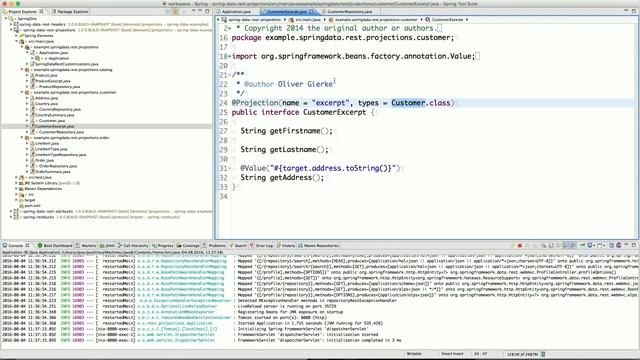Select LineItemType.java in tree
Image resolution: width=640 pixels, height=360 pixels.
pyautogui.click(x=51, y=149)
